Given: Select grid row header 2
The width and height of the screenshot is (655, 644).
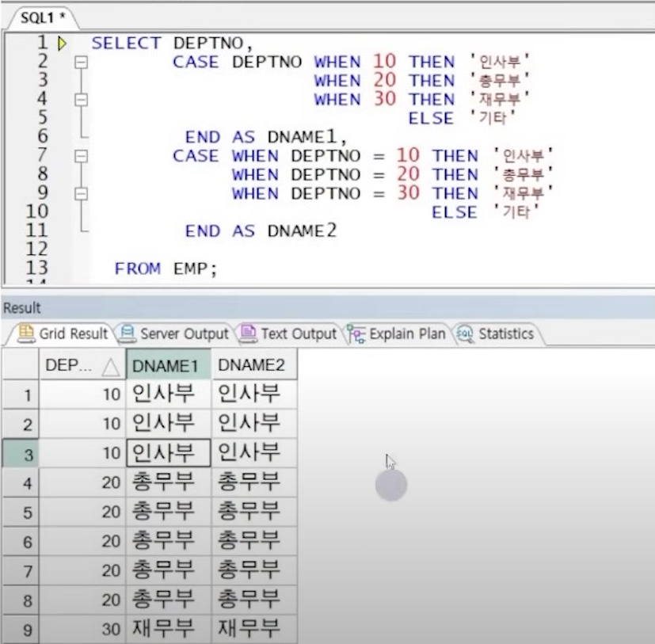Looking at the screenshot, I should (21, 424).
